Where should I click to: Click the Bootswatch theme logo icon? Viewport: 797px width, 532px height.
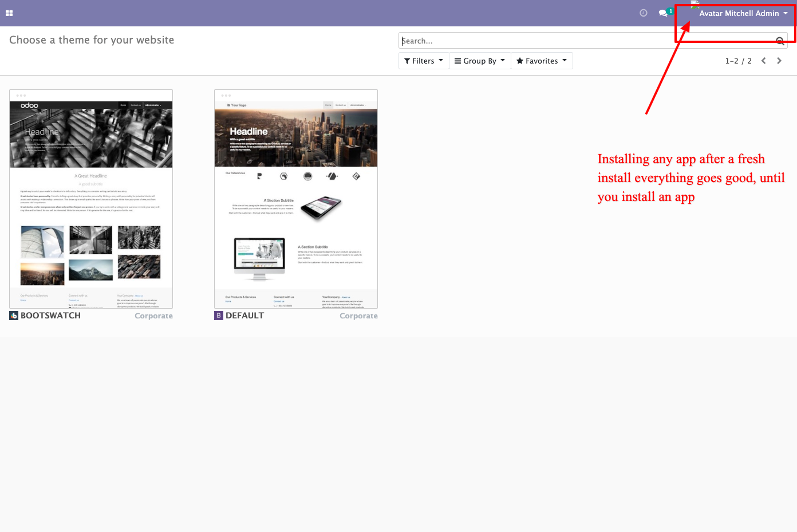pyautogui.click(x=13, y=315)
